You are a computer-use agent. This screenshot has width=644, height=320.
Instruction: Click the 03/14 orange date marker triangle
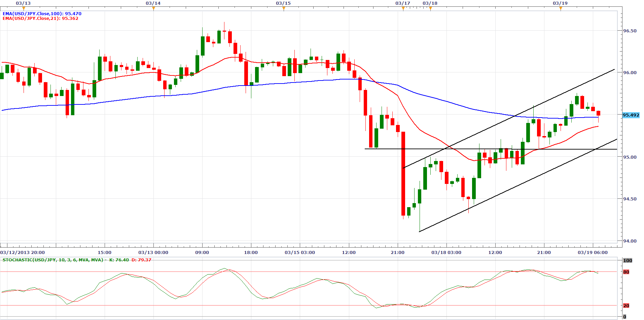153,8
